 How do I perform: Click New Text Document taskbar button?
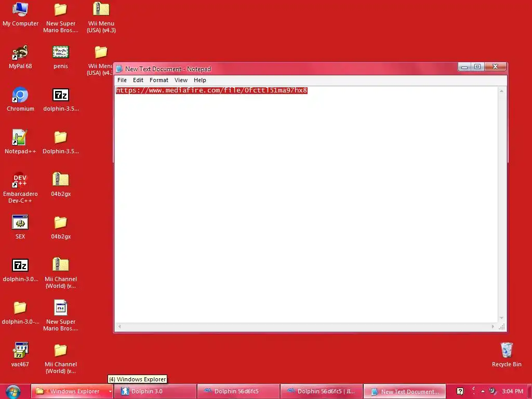click(404, 391)
